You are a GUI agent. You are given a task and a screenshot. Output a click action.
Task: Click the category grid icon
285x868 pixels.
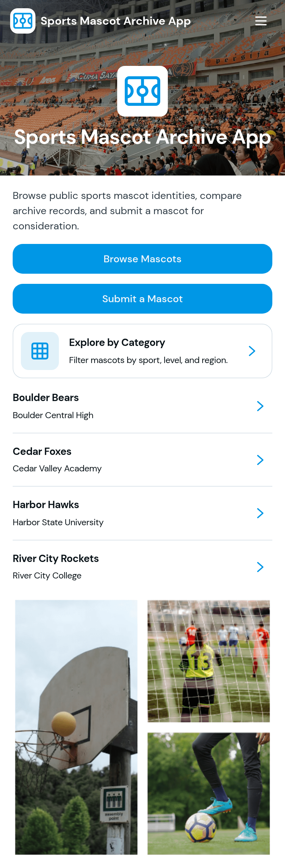[40, 351]
